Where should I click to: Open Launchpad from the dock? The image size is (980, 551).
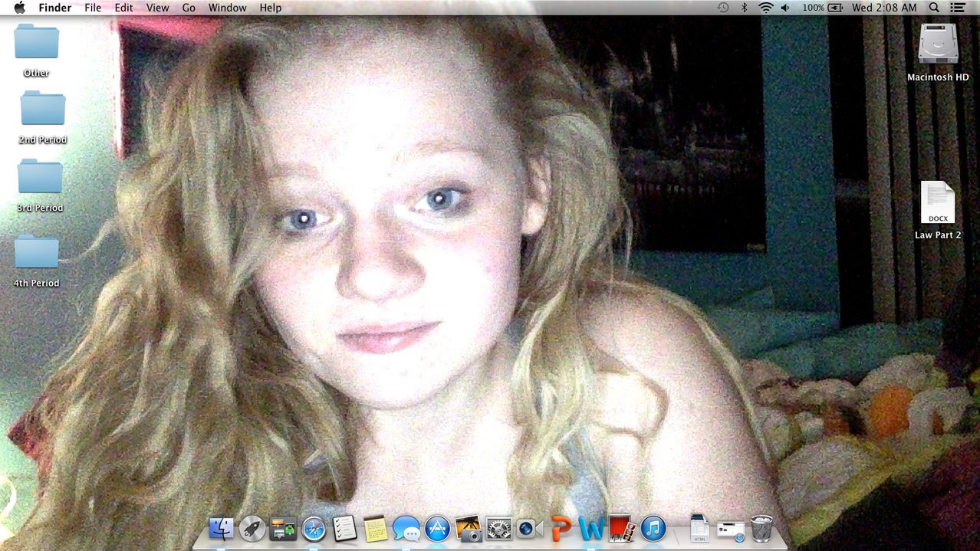(x=252, y=528)
